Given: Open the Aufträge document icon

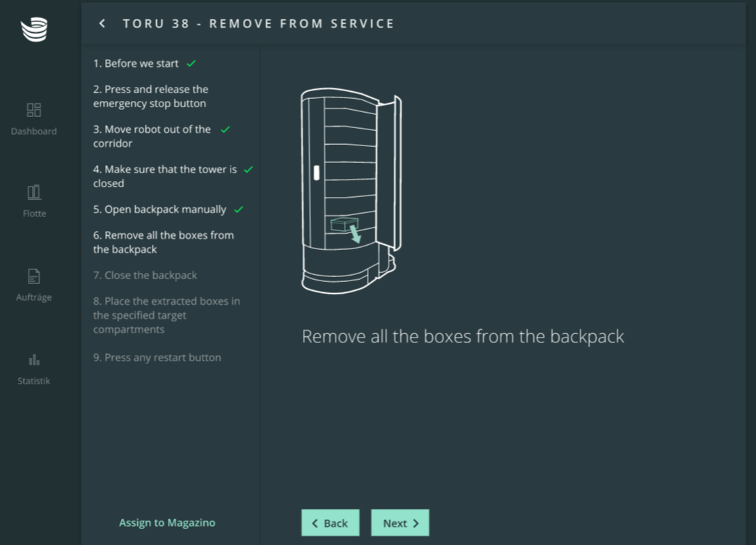Looking at the screenshot, I should (34, 276).
